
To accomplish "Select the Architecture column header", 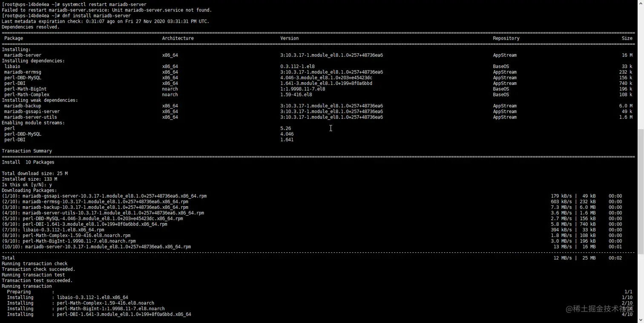I will 178,38.
